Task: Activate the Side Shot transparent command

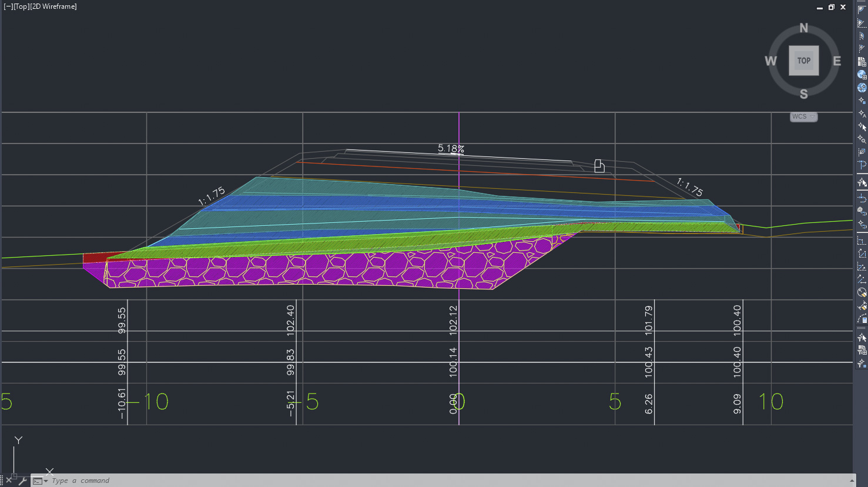Action: coord(862,152)
